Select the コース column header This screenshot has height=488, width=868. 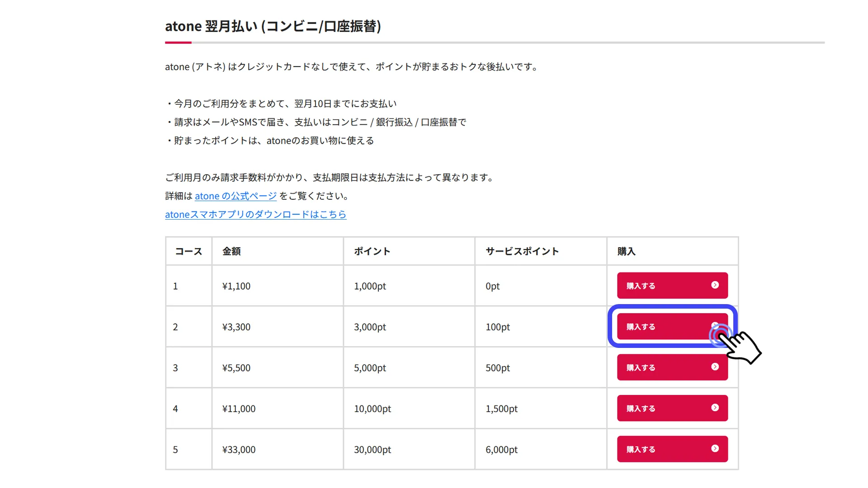tap(189, 252)
